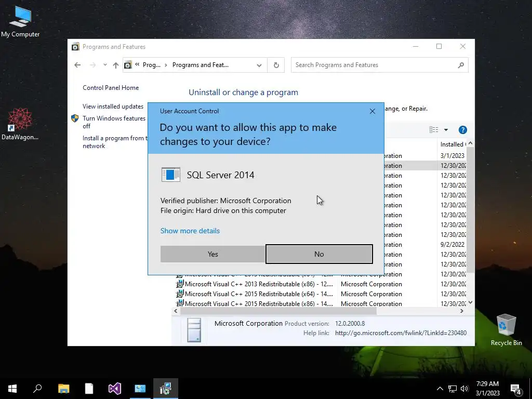Screen dimensions: 532x399
Task: Open Turn Windows features on or off
Action: click(x=114, y=122)
